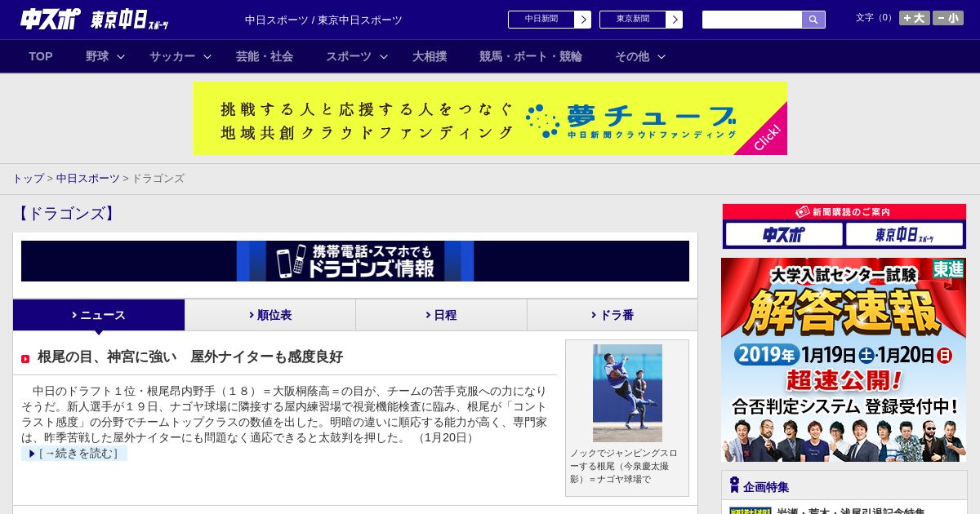Click the 文字（0） label
This screenshot has width=980, height=514.
tap(875, 18)
